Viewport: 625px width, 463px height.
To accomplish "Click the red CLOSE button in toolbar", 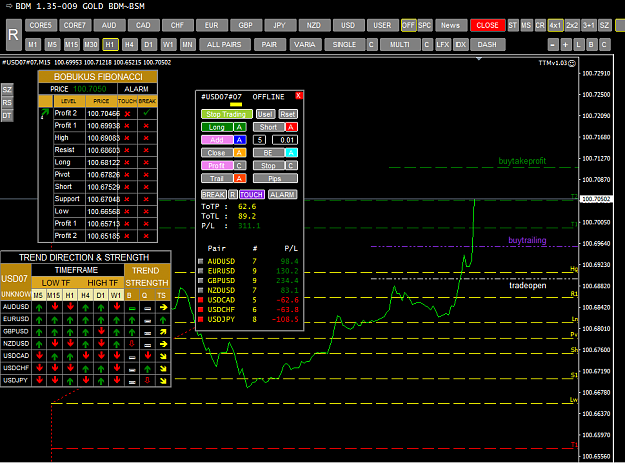I will [487, 26].
